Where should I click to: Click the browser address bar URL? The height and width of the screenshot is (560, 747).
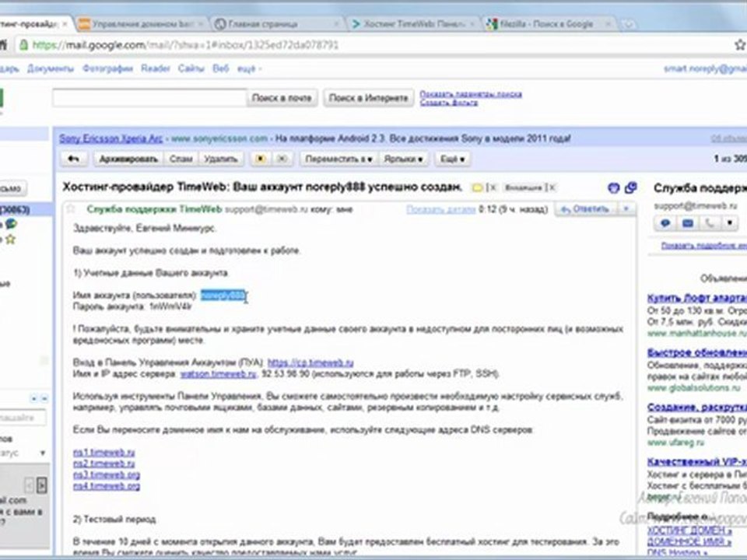185,45
